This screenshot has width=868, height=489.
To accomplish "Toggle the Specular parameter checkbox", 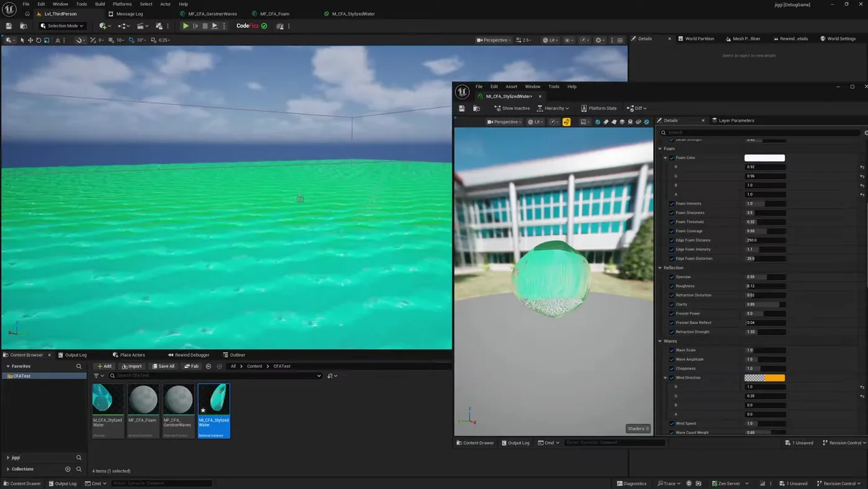I will [671, 277].
